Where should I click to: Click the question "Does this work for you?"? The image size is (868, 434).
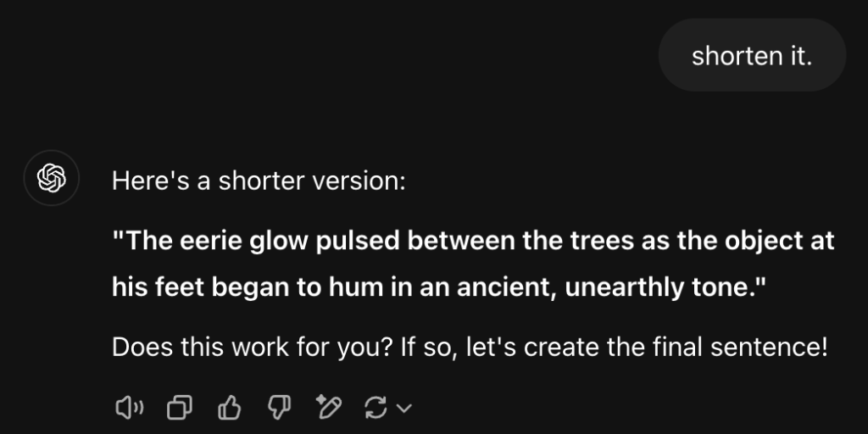coord(253,346)
